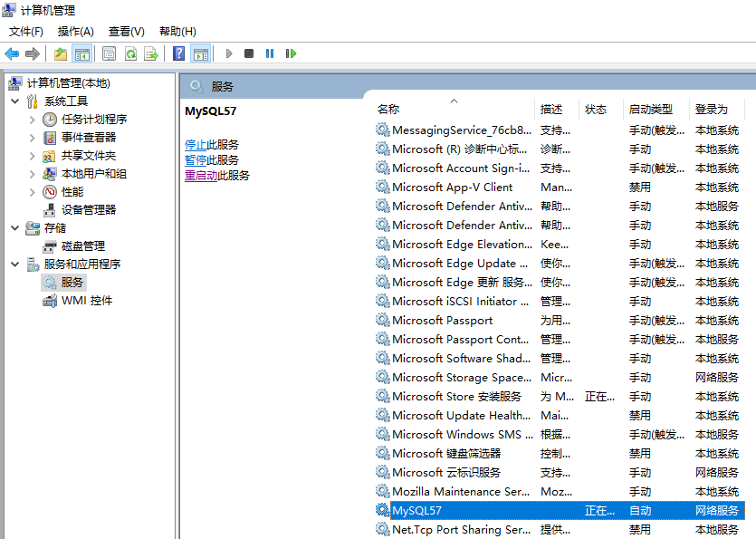Select the MySQL57 service row
The height and width of the screenshot is (539, 756).
(560, 511)
